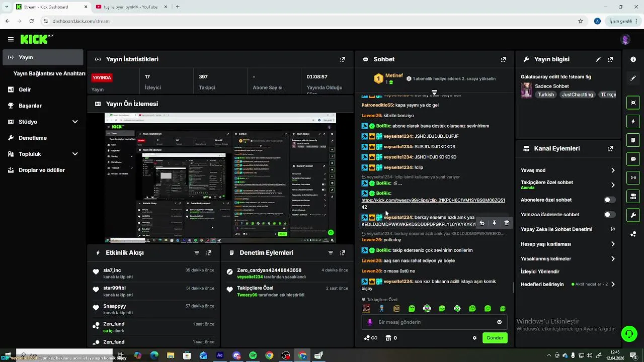
Task: Click the Yayın Ön İzlemesi preview image
Action: tap(220, 177)
